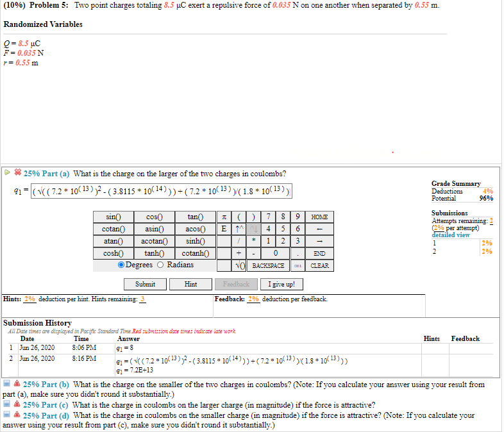Click the acos() function key
This screenshot has height=432, width=504.
click(196, 229)
